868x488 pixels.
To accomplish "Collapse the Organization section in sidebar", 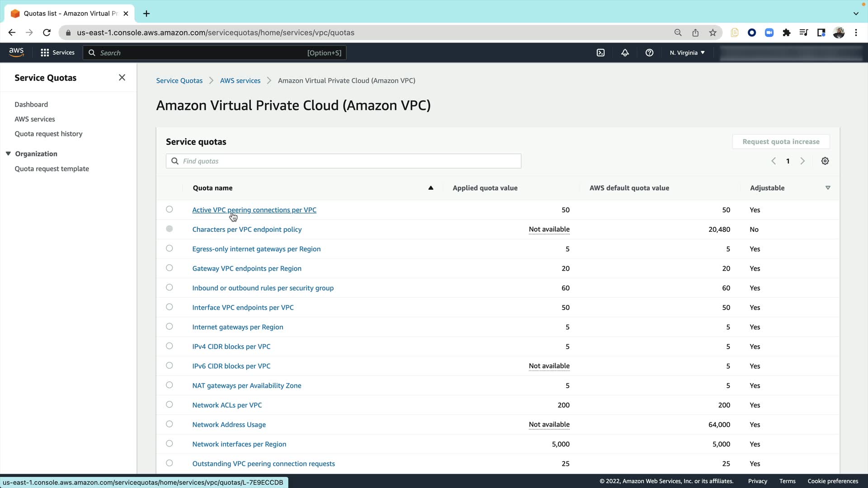I will (8, 154).
